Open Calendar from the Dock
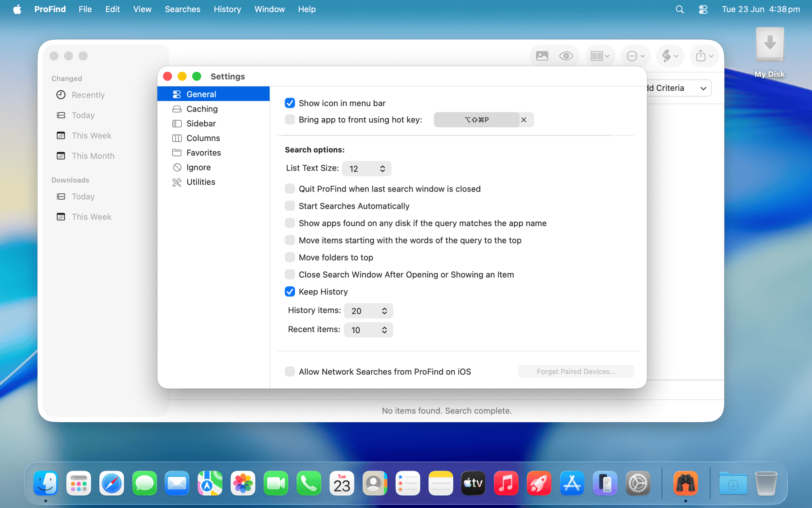 [341, 483]
